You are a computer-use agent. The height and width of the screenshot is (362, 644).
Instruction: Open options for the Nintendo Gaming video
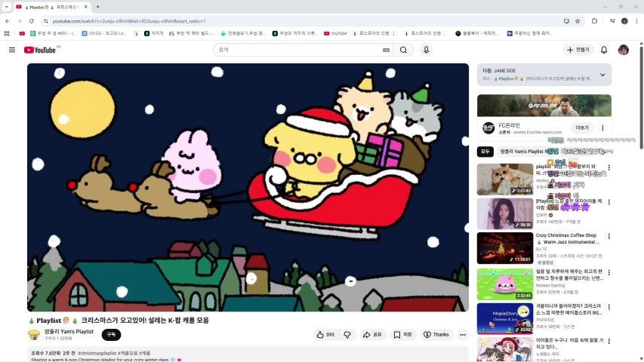tap(609, 272)
